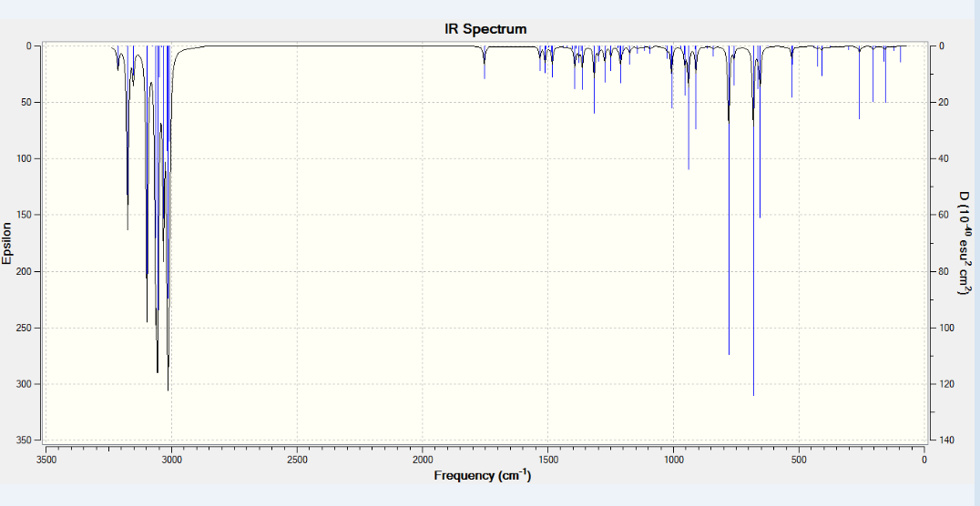Click the 2000 frequency tick label
Screen dimensions: 980x506
(x=423, y=460)
